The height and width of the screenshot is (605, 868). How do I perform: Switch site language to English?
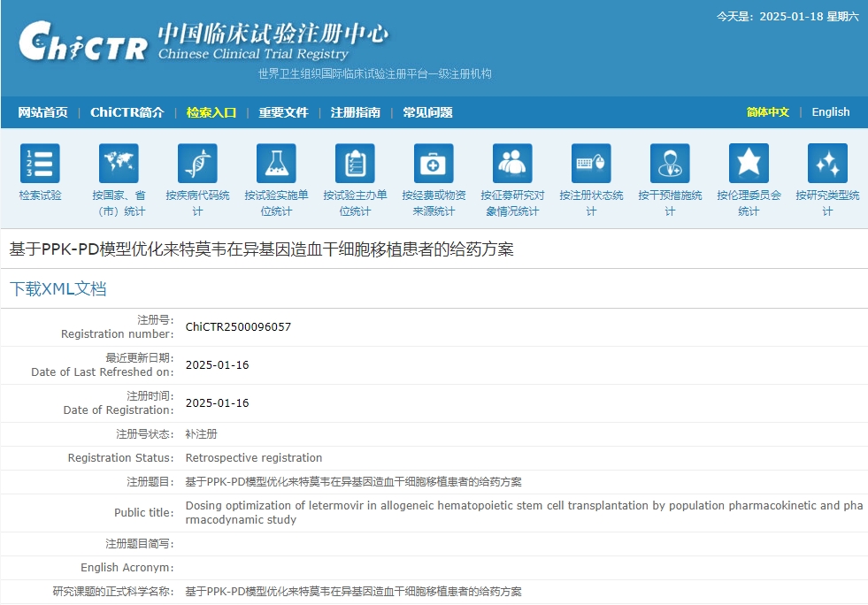pos(830,112)
